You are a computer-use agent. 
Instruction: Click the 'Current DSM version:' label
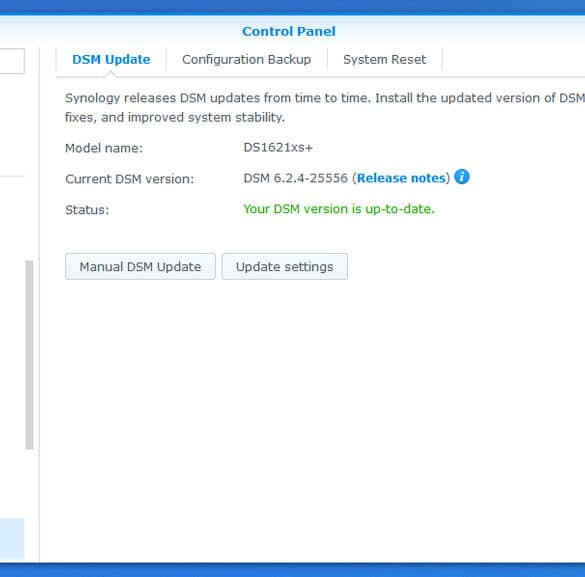tap(129, 179)
